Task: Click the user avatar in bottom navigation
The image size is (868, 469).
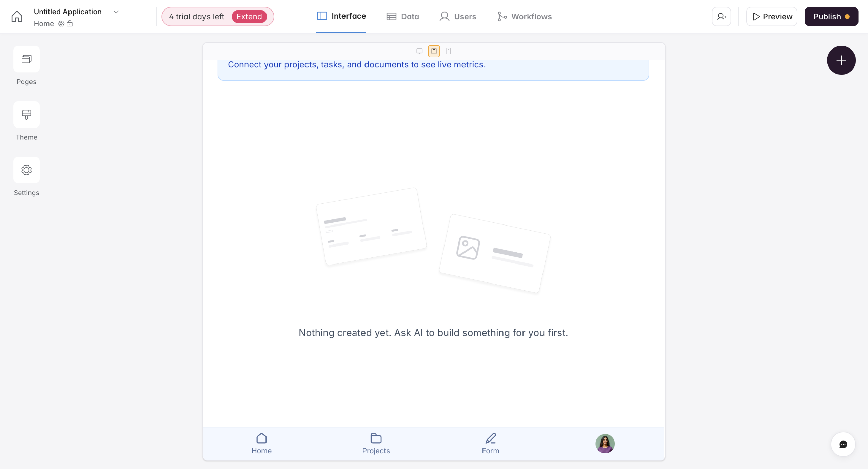Action: pos(605,444)
